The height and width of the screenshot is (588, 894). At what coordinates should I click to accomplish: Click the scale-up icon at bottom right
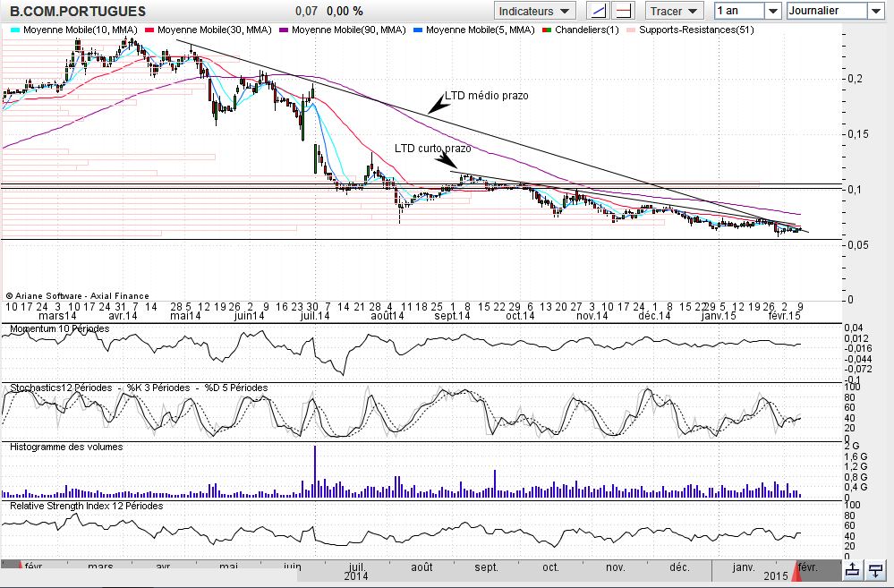852,570
